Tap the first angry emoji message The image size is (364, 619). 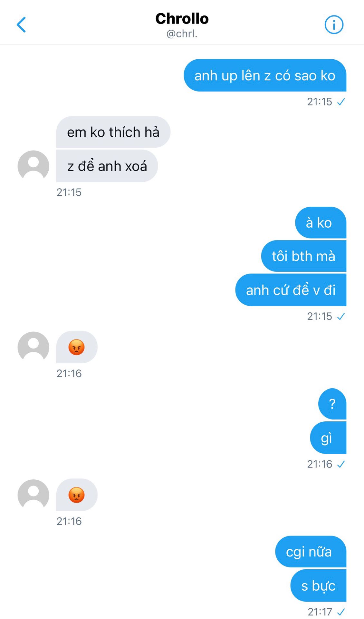(77, 347)
